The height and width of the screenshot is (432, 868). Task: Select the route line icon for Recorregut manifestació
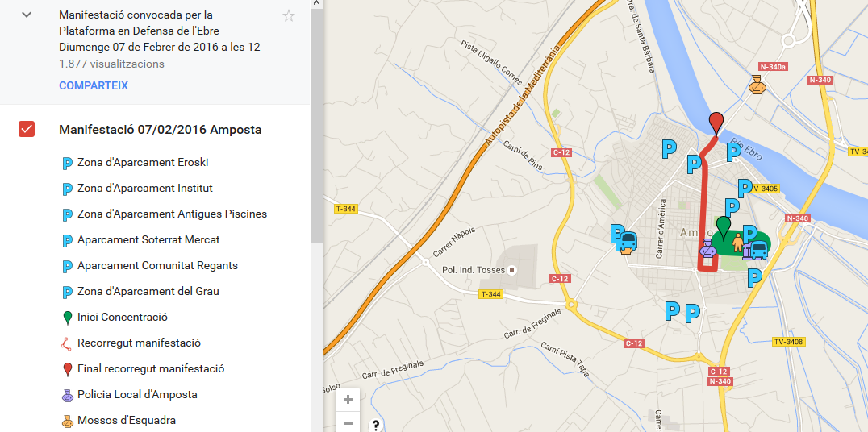66,343
